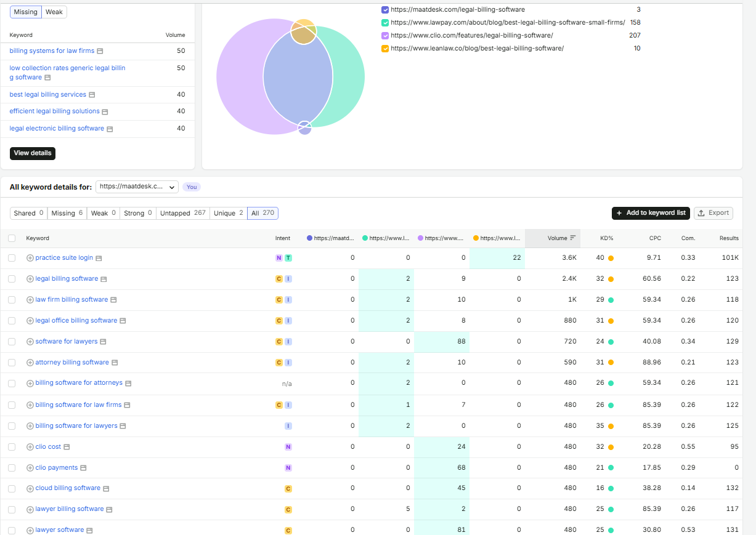
Task: Select the Unique 2 filter tab
Action: (x=229, y=213)
